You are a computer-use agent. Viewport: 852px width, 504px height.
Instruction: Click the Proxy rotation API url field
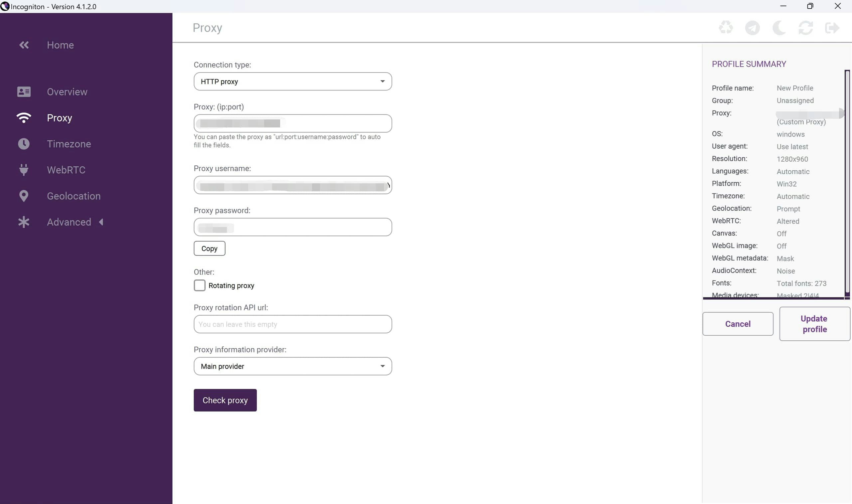click(292, 324)
